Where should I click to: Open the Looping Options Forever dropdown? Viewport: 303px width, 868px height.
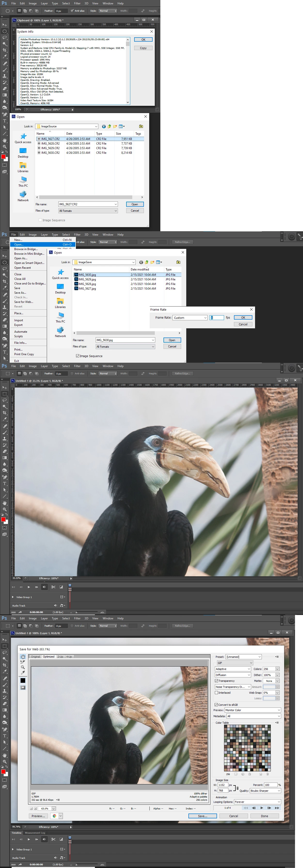point(257,802)
